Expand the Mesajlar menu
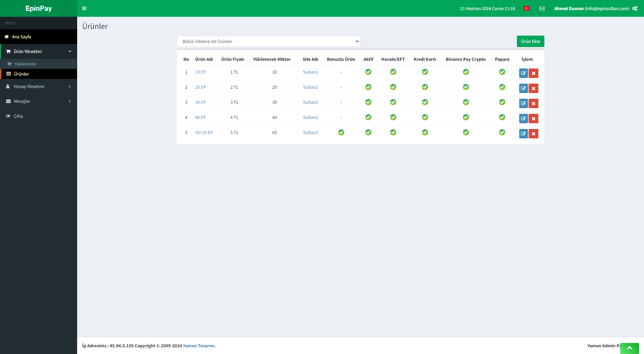The image size is (644, 354). (x=39, y=101)
